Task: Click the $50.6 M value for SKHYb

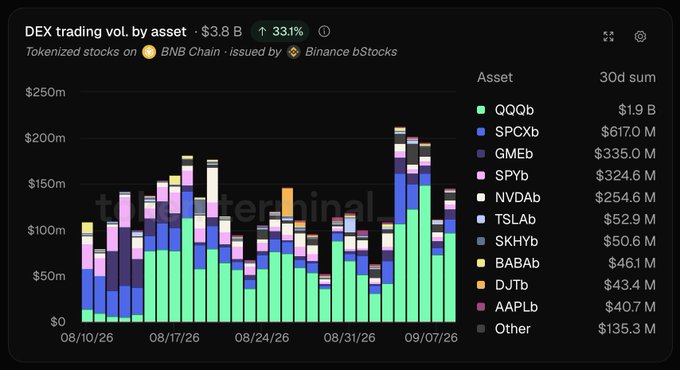Action: (629, 241)
